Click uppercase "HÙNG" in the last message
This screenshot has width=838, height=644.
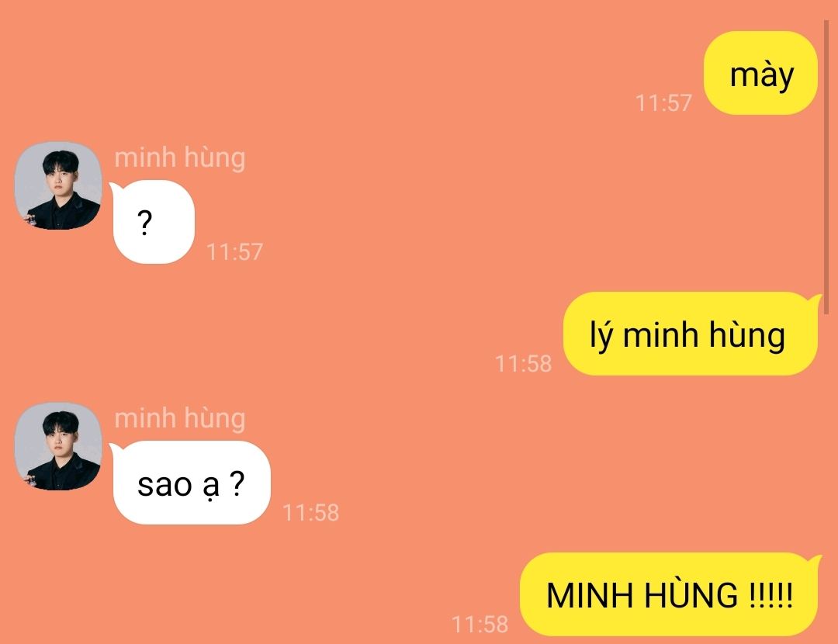(691, 594)
